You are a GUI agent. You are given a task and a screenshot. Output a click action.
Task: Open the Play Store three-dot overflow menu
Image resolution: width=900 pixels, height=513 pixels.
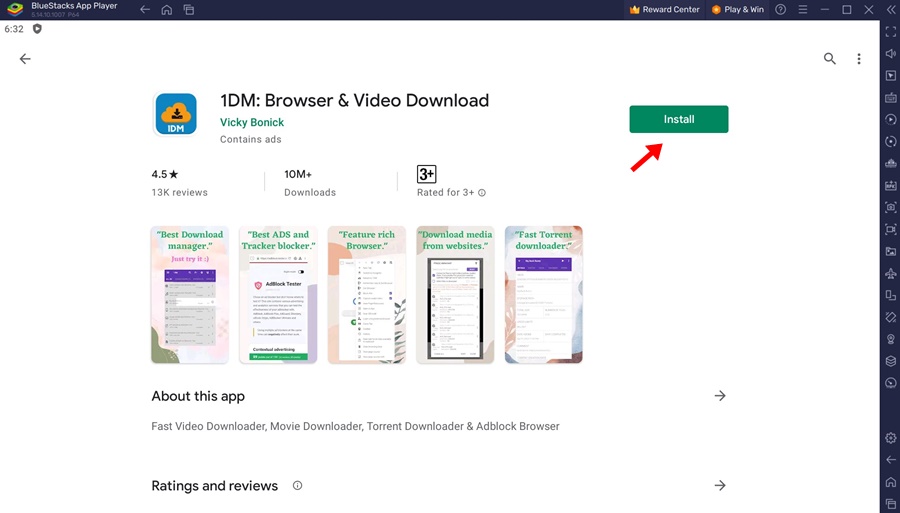(x=859, y=59)
